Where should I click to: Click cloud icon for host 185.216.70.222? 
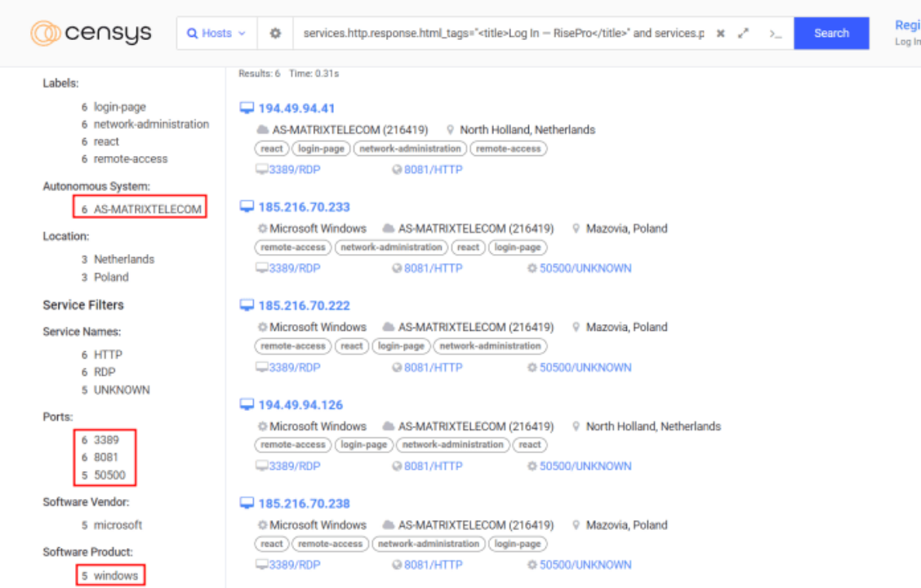(389, 327)
